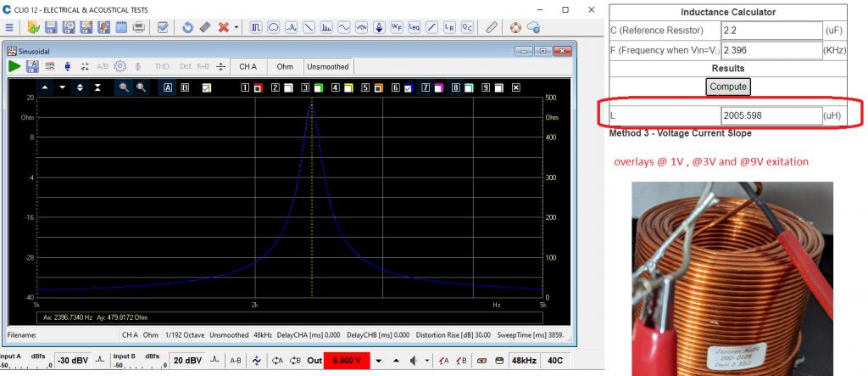Image resolution: width=868 pixels, height=376 pixels.
Task: Click the 20 dBV Input B gain
Action: click(187, 361)
